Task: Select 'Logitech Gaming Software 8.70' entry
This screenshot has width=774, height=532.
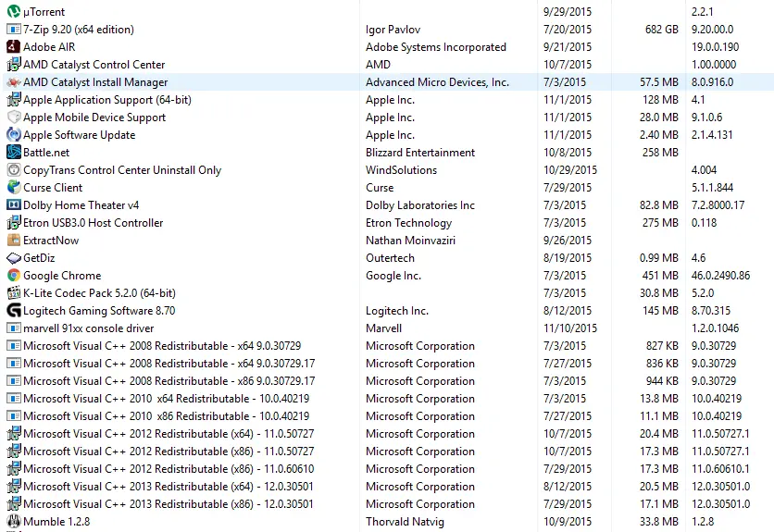Action: pos(99,311)
